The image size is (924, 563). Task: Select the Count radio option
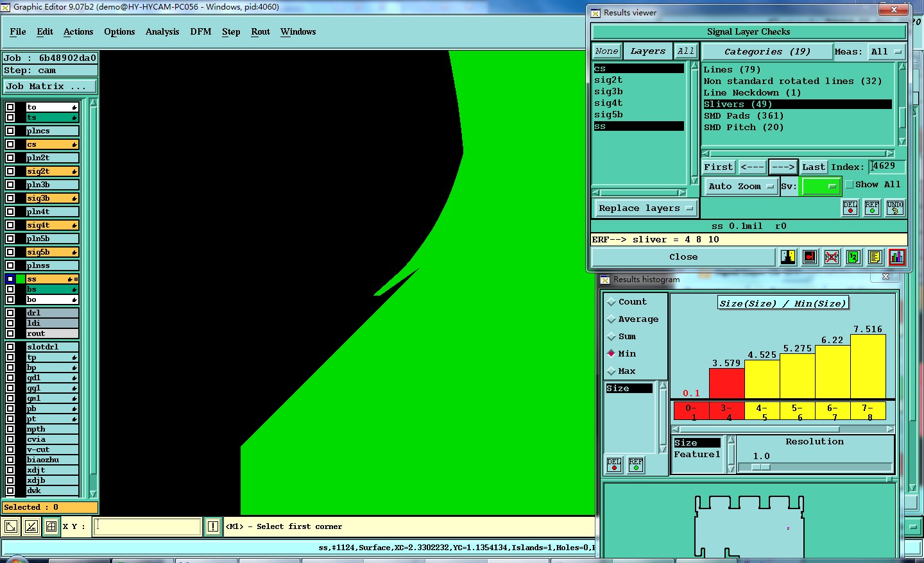pyautogui.click(x=612, y=302)
